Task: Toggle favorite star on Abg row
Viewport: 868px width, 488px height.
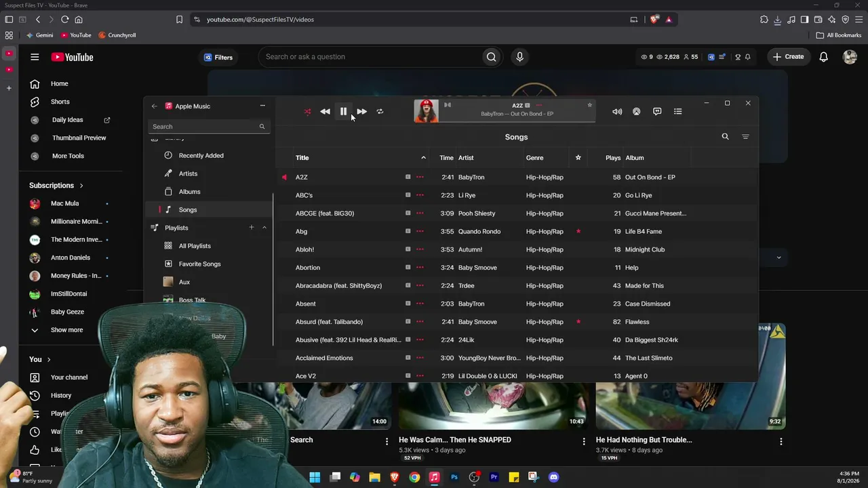Action: tap(578, 232)
